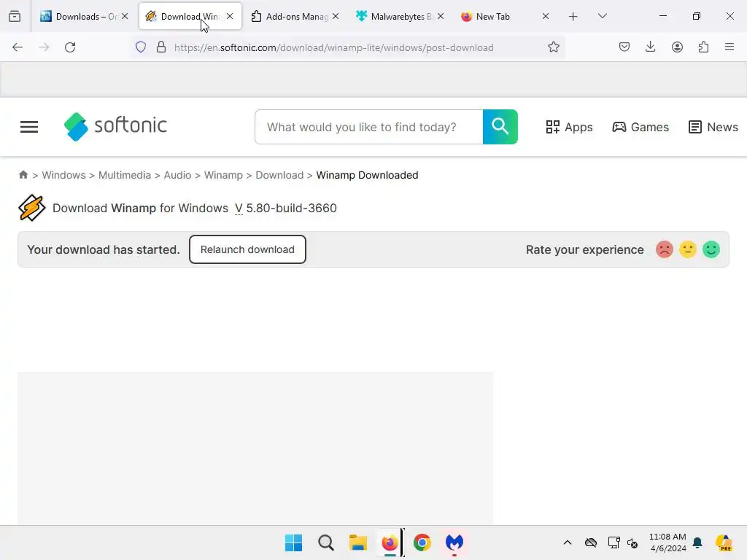Click the Winamp lightning icon

[x=31, y=208]
